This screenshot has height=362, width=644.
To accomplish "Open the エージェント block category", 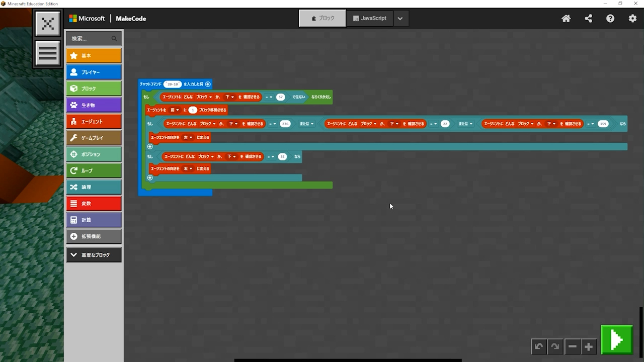I will point(94,121).
